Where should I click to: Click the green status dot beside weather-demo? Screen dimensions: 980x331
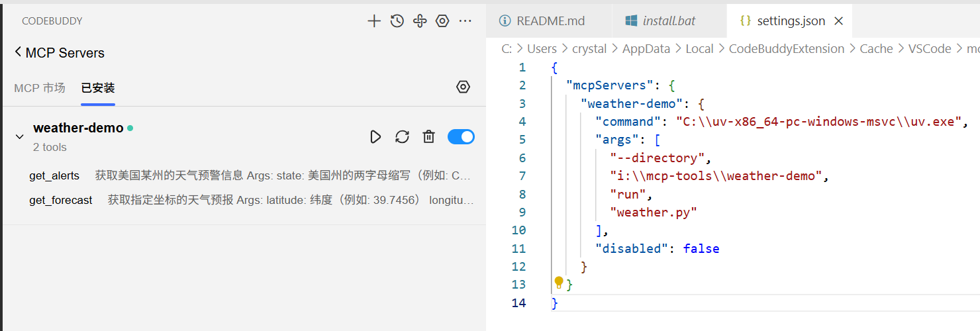tap(130, 128)
